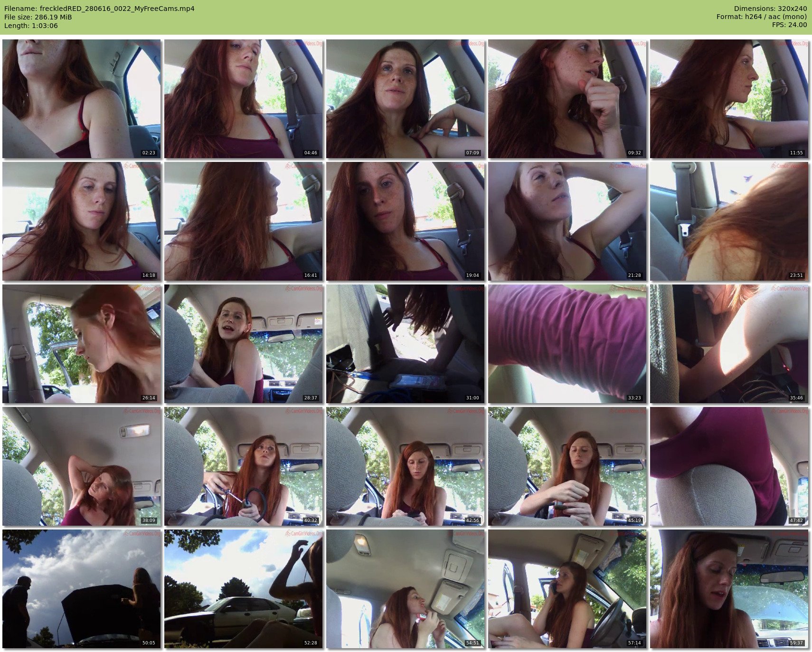Viewport: 812px width, 652px height.
Task: Open the thumbnail at 45:19
Action: [567, 466]
